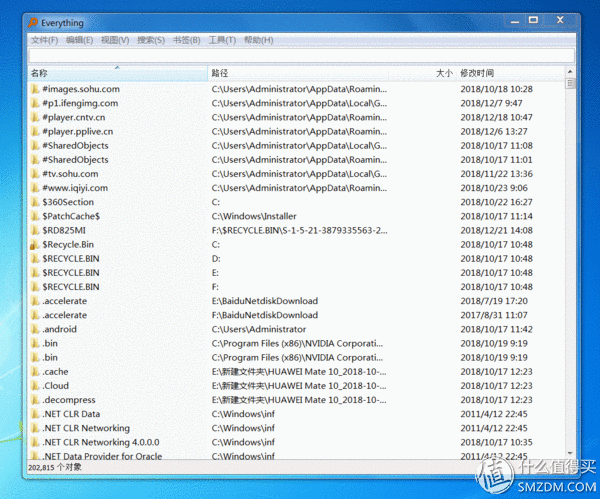Viewport: 600px width, 499px height.
Task: Select the $PatchCache$ folder icon
Action: pos(35,217)
